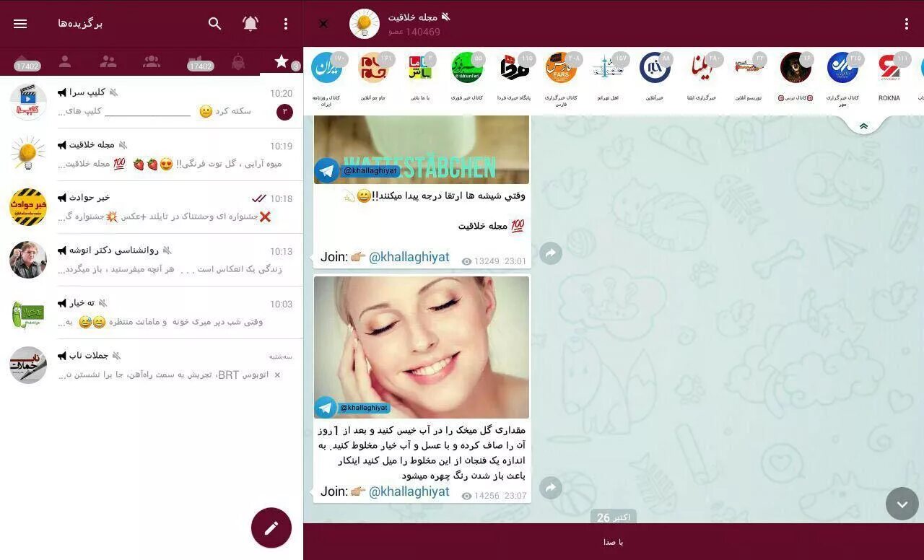Click the اکتبر 26 date badge
The width and height of the screenshot is (924, 560).
coord(613,517)
